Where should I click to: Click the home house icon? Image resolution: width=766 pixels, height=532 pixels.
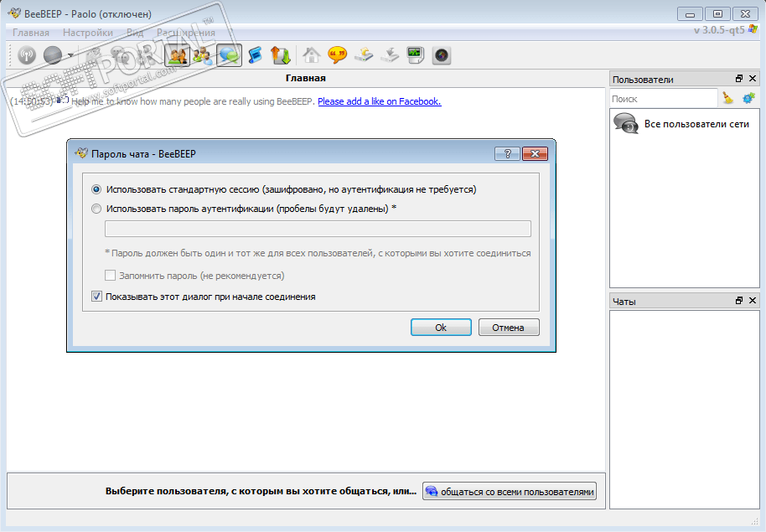311,55
